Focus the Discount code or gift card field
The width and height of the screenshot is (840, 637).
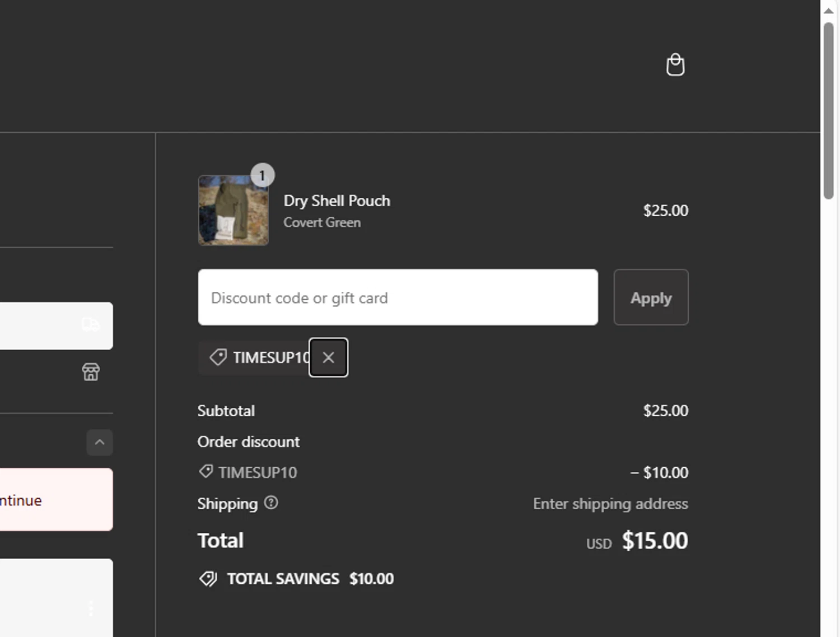click(398, 297)
